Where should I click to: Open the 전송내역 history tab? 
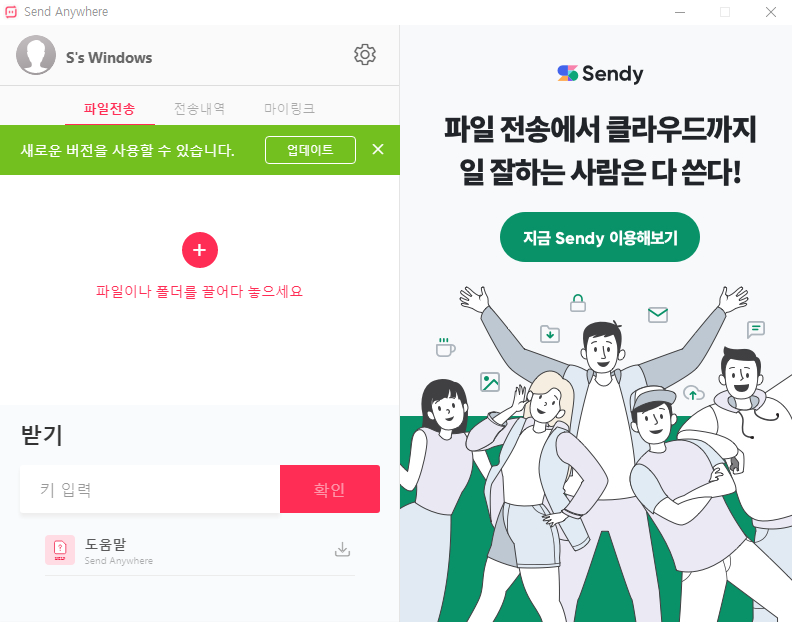200,109
